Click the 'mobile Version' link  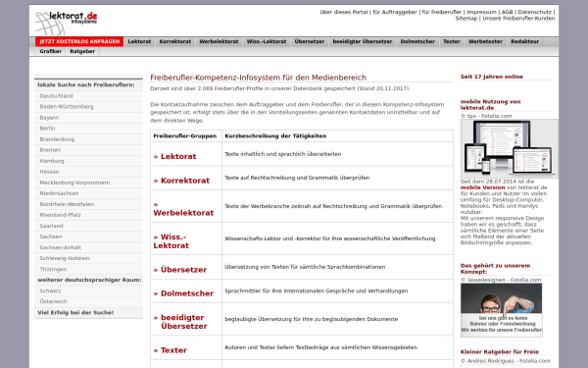tap(482, 187)
